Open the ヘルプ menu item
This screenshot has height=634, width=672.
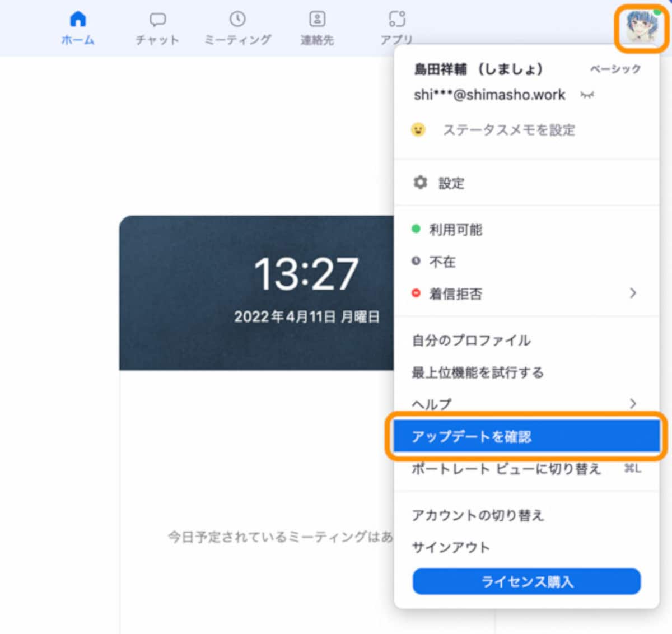pos(526,403)
